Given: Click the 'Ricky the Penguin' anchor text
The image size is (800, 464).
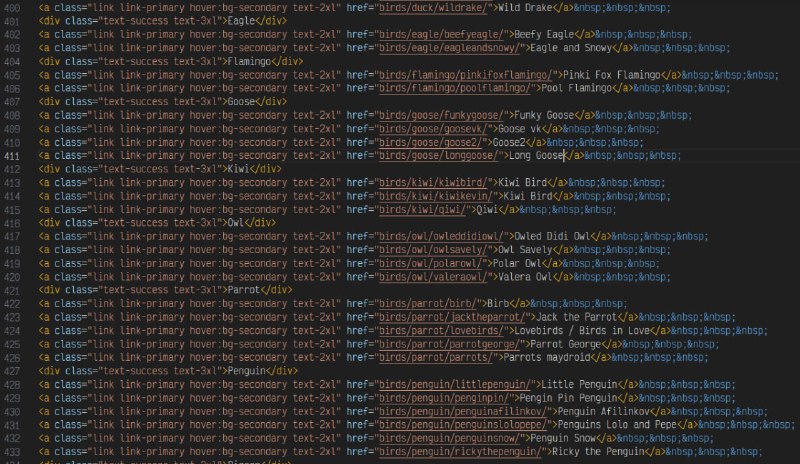Looking at the screenshot, I should coord(598,452).
